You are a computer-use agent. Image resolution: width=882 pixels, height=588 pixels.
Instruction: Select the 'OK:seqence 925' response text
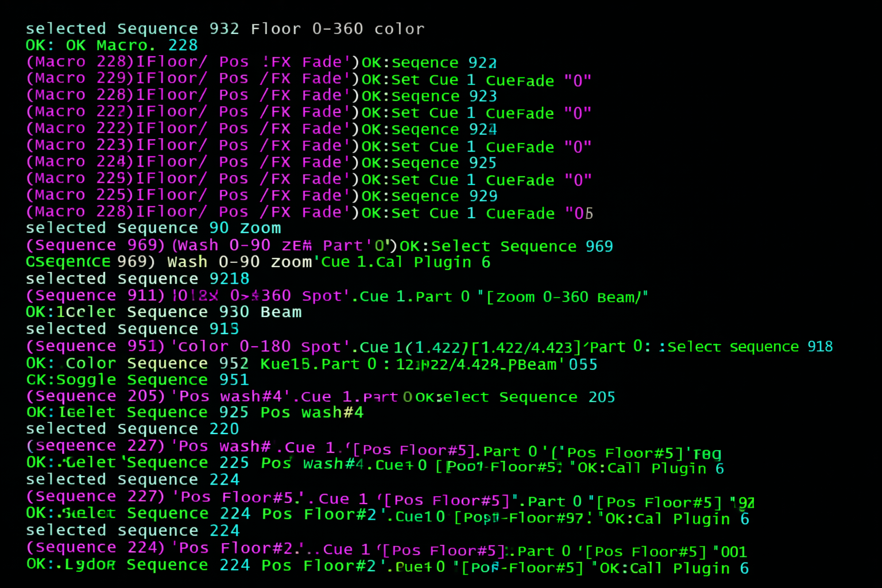(x=428, y=163)
